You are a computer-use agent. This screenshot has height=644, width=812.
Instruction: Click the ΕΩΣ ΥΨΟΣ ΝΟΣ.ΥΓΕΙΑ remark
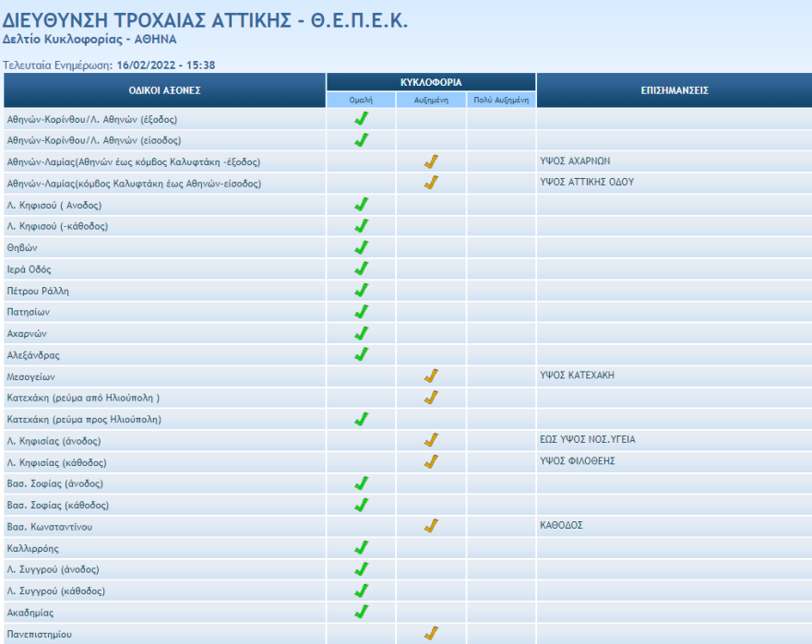[587, 440]
